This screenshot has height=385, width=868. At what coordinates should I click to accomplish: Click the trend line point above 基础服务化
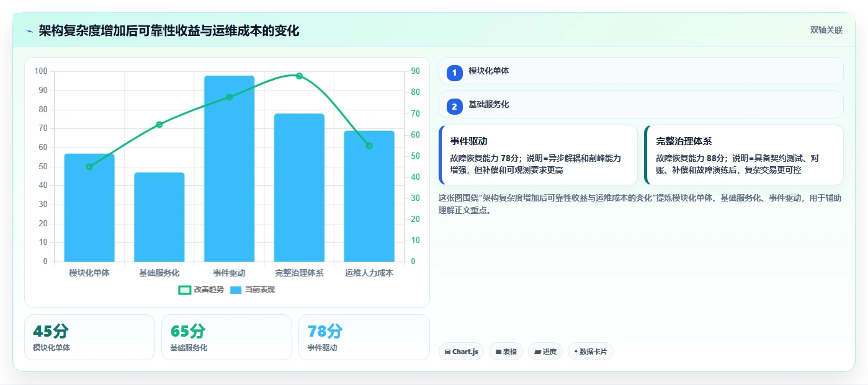pos(159,125)
